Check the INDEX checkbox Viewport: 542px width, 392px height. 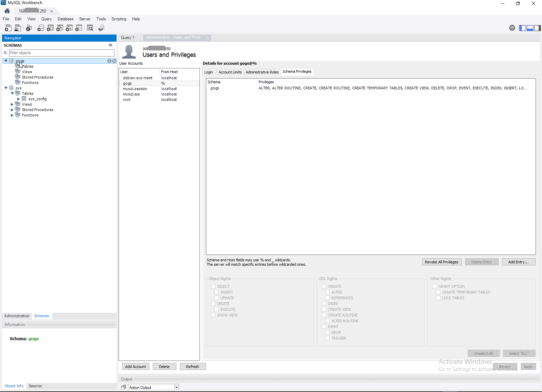[x=324, y=304]
